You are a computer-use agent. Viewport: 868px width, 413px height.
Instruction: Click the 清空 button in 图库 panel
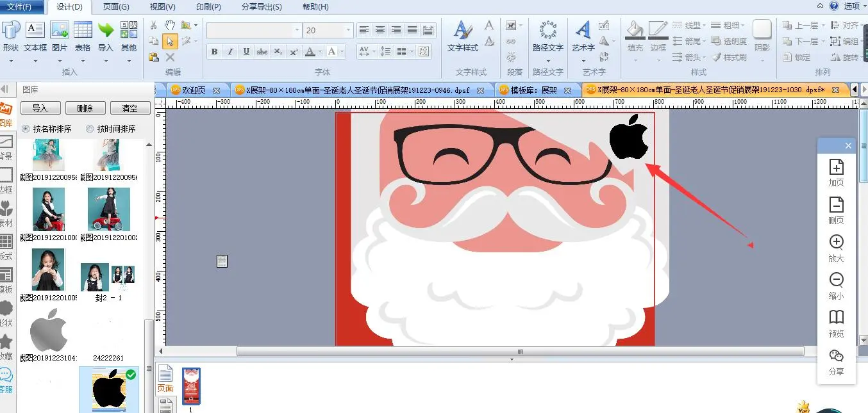coord(130,108)
